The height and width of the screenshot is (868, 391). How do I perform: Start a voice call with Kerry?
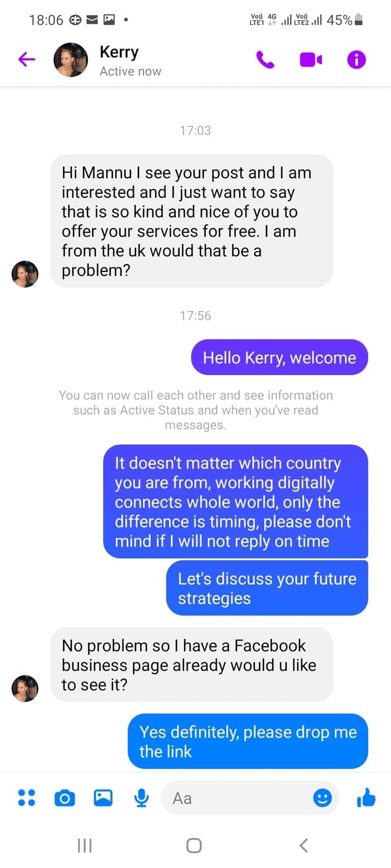click(265, 60)
